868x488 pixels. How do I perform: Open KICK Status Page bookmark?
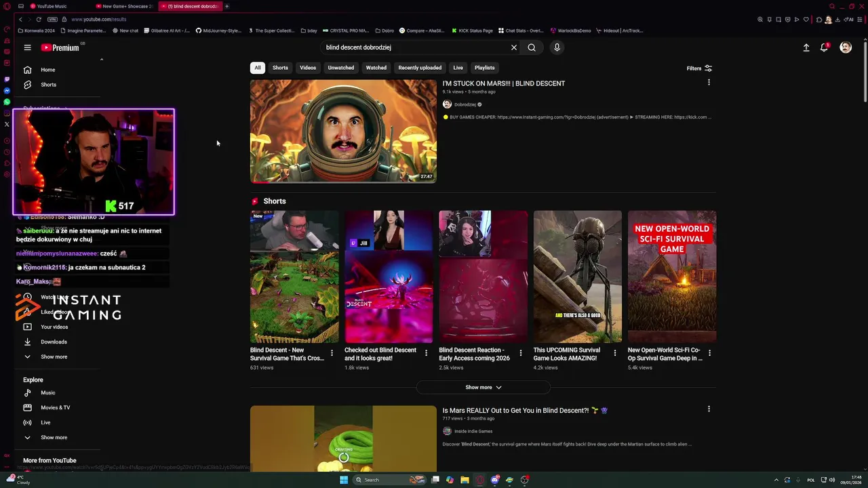coord(472,30)
